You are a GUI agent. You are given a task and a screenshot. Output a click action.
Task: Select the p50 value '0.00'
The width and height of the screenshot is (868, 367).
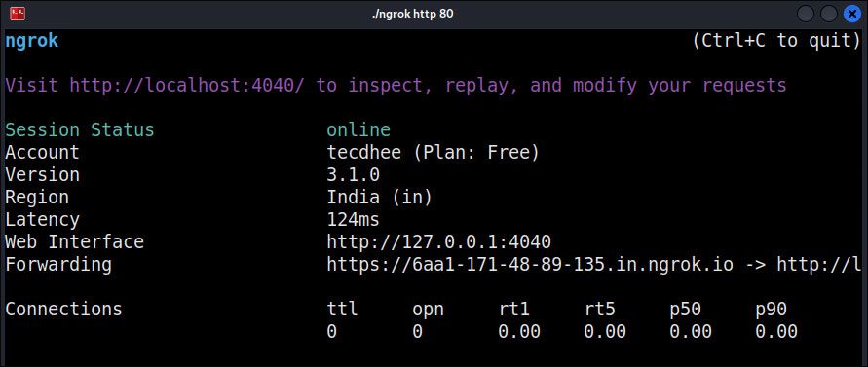(x=691, y=332)
